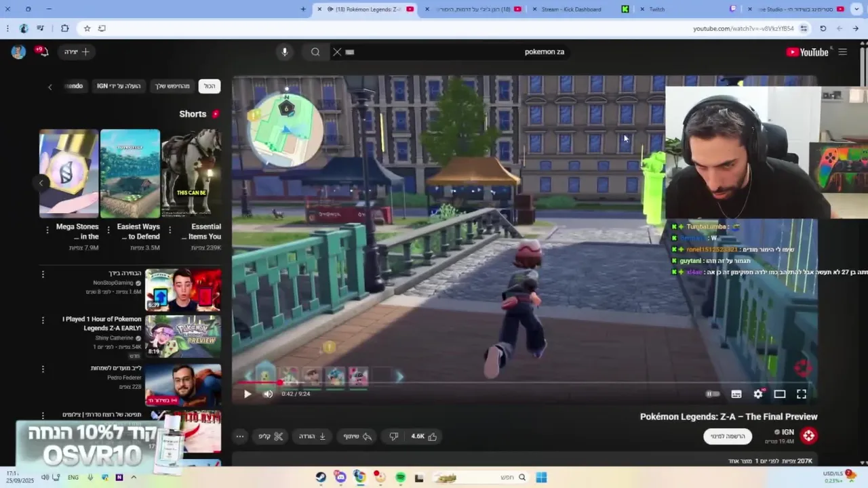This screenshot has height=488, width=868.
Task: Open options for 'Mega Stones' short
Action: pyautogui.click(x=47, y=230)
